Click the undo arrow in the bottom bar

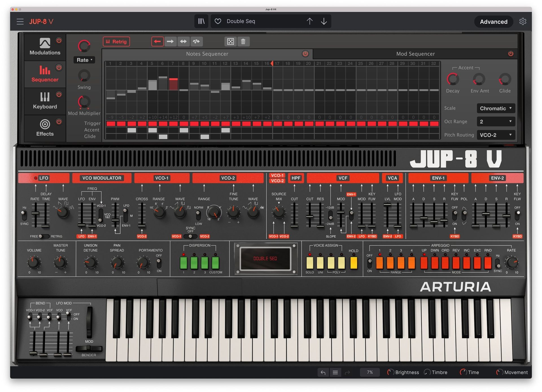(323, 373)
